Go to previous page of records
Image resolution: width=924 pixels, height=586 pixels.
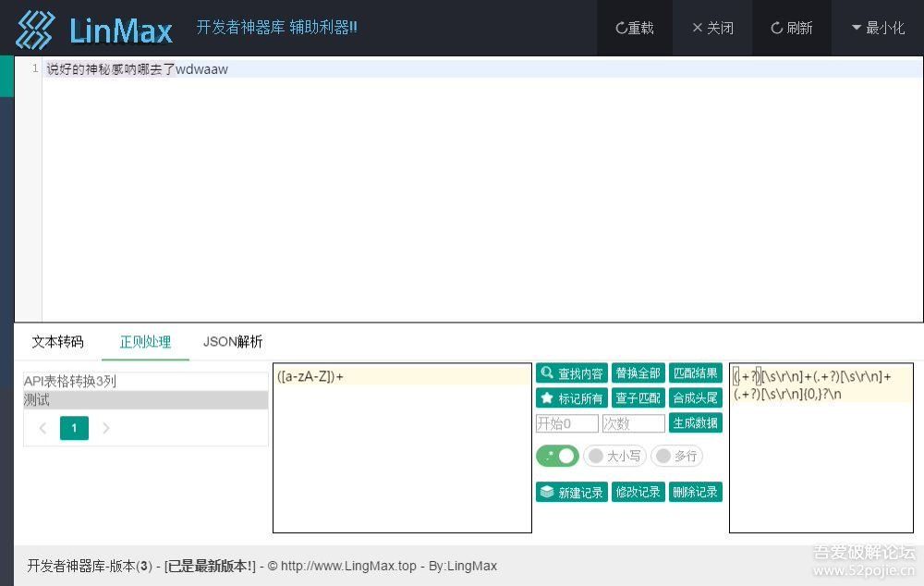(43, 428)
